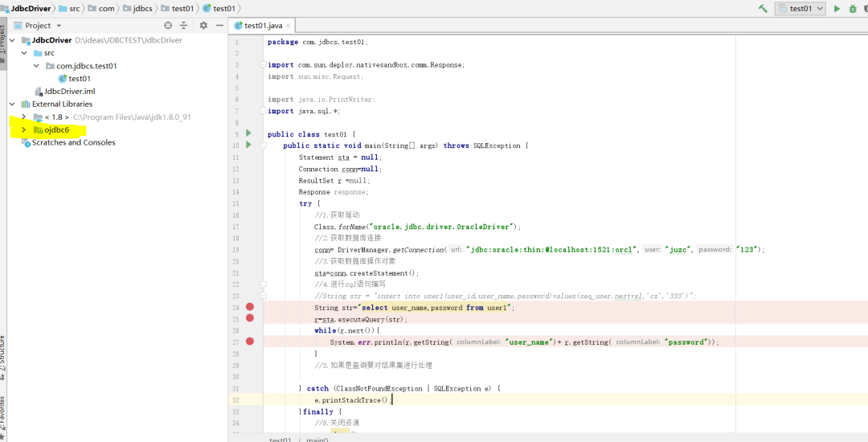The image size is (868, 442).
Task: Remove the breakpoint on line 24
Action: (x=250, y=307)
